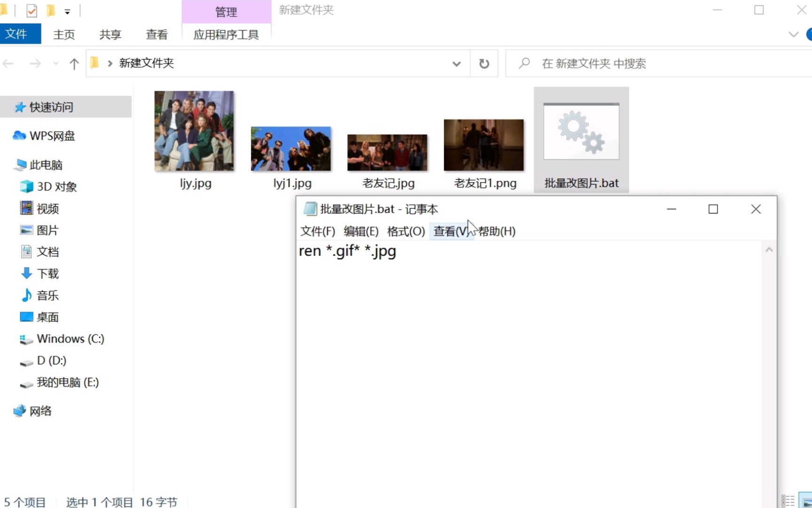
Task: Expand the address bar history dropdown
Action: coord(456,63)
